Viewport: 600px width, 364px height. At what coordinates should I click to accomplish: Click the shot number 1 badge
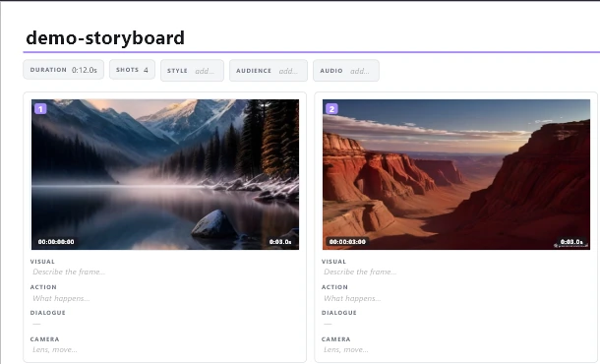click(x=40, y=108)
